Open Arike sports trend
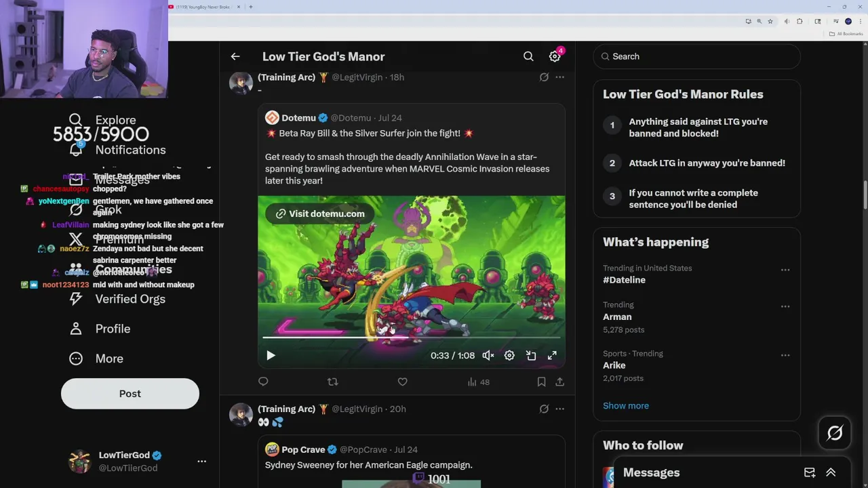 pyautogui.click(x=614, y=365)
